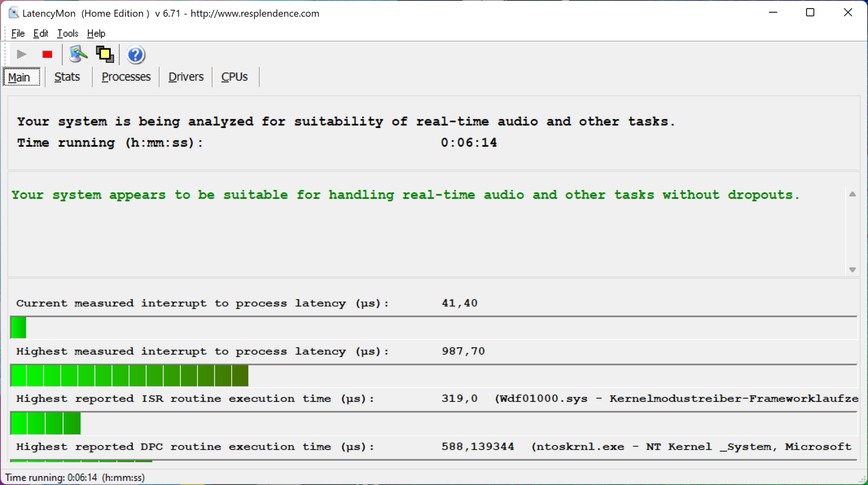Click the 'Highest reported DPC routine execution time' label
This screenshot has width=868, height=485.
195,447
